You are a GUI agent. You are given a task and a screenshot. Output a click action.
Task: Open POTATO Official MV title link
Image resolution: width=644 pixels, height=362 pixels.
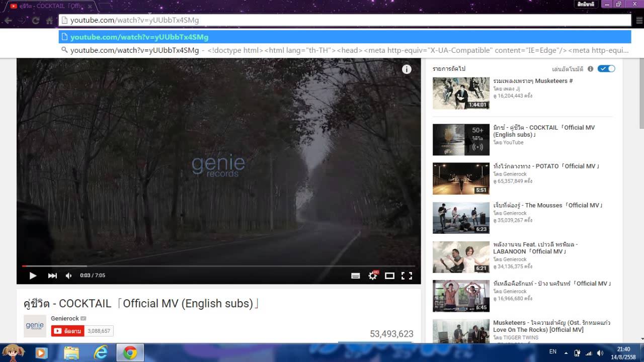546,166
